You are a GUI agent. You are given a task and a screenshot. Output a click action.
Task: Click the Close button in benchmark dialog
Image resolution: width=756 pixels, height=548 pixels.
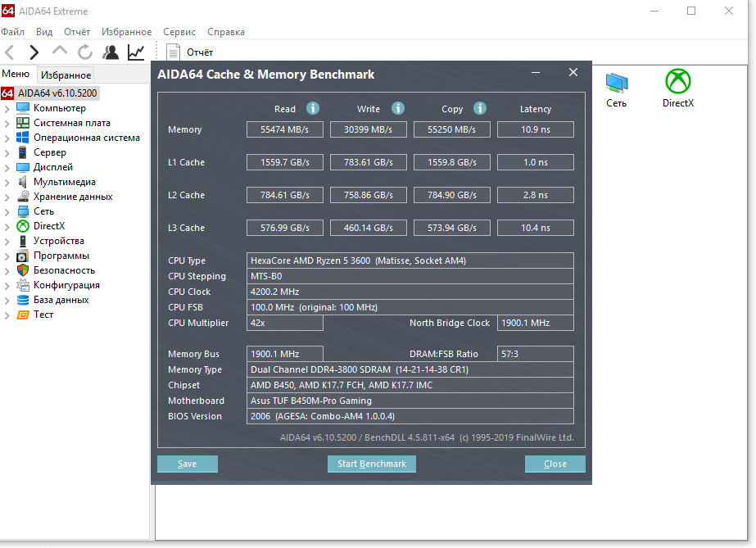(x=555, y=464)
